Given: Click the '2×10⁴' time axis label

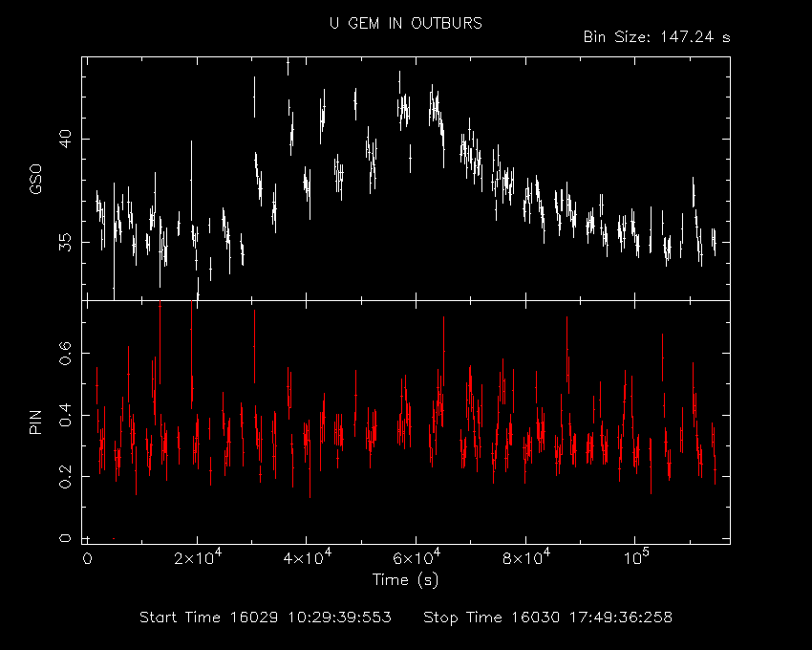Looking at the screenshot, I should pyautogui.click(x=198, y=557).
